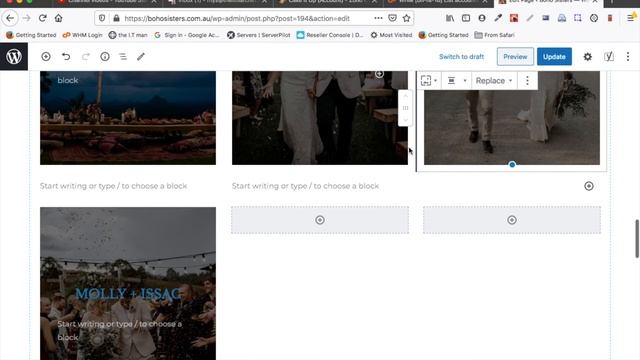Click the blue Update button
Screen dimensions: 640x360
(x=554, y=57)
